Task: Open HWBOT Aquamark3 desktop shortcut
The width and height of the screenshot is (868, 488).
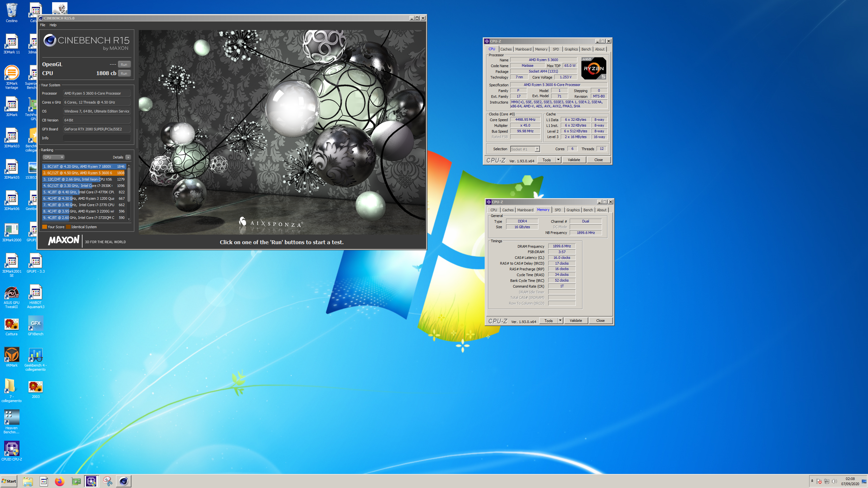Action: [x=35, y=297]
